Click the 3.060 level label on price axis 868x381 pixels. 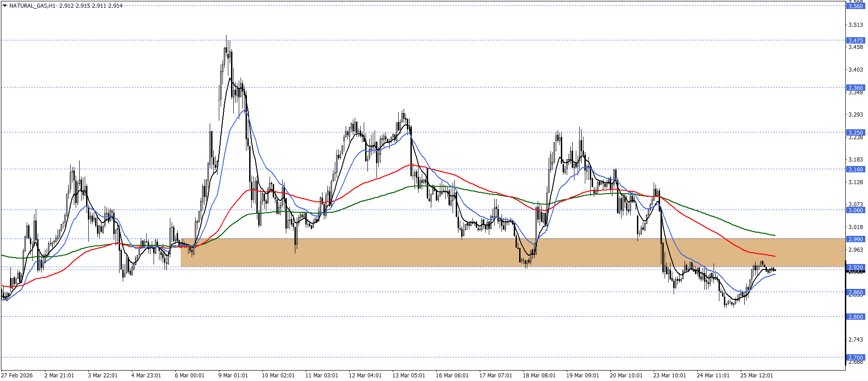855,210
